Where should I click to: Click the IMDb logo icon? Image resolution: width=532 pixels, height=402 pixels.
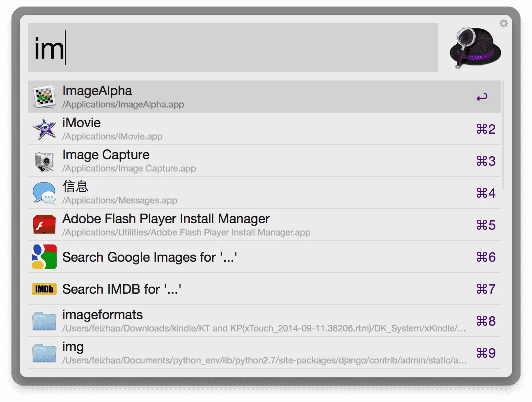point(44,289)
